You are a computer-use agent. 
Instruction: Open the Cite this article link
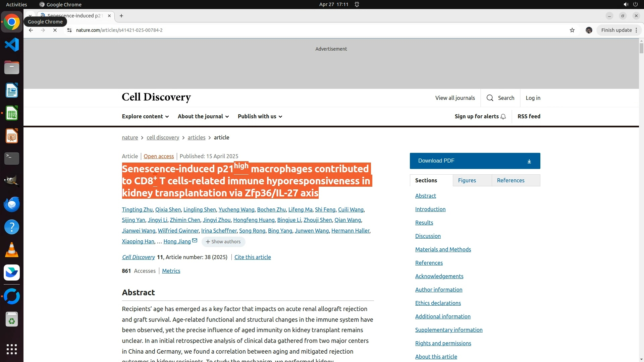pos(253,257)
